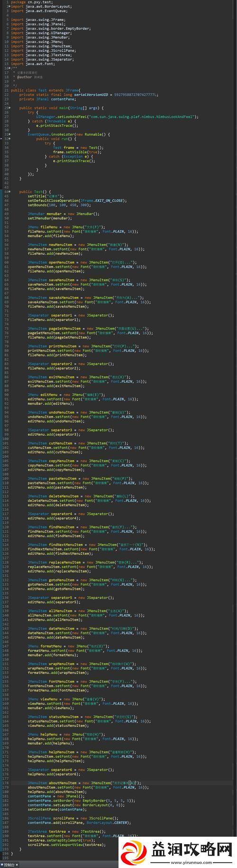The height and width of the screenshot is (868, 237).
Task: Click the serialVersionUID field name
Action: point(91,95)
